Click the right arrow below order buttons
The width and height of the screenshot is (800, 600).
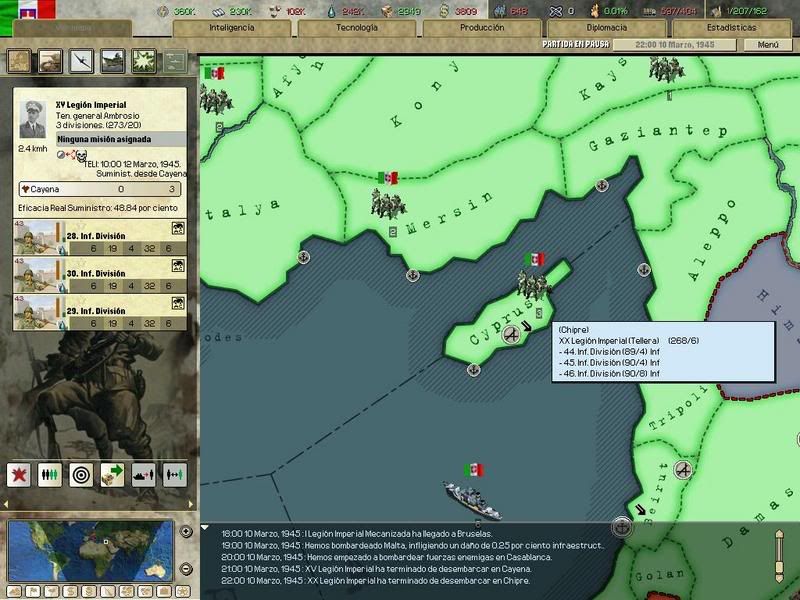click(x=191, y=505)
